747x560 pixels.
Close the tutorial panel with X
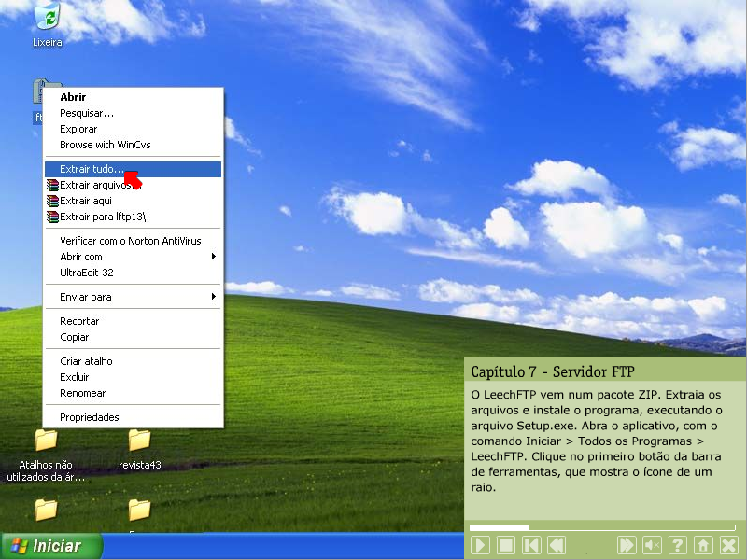coord(728,545)
